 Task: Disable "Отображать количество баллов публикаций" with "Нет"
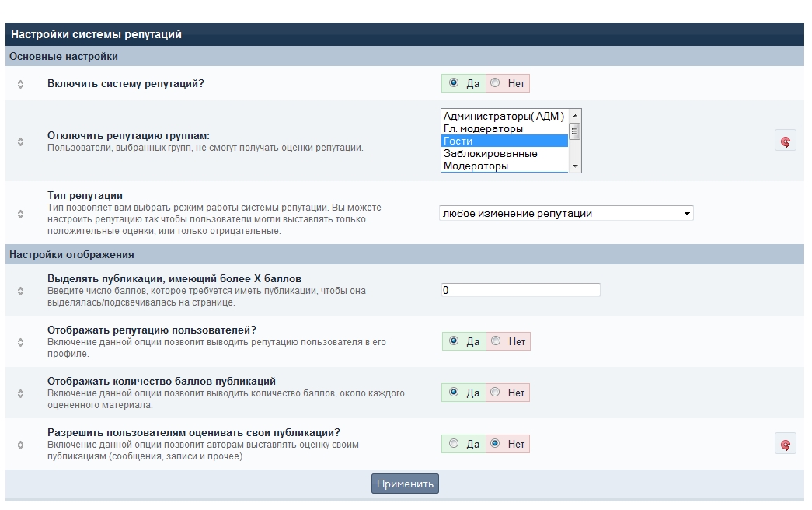click(x=496, y=393)
